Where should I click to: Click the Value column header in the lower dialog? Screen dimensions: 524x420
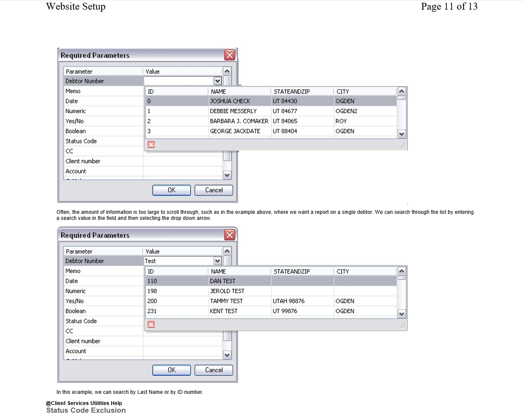[183, 252]
